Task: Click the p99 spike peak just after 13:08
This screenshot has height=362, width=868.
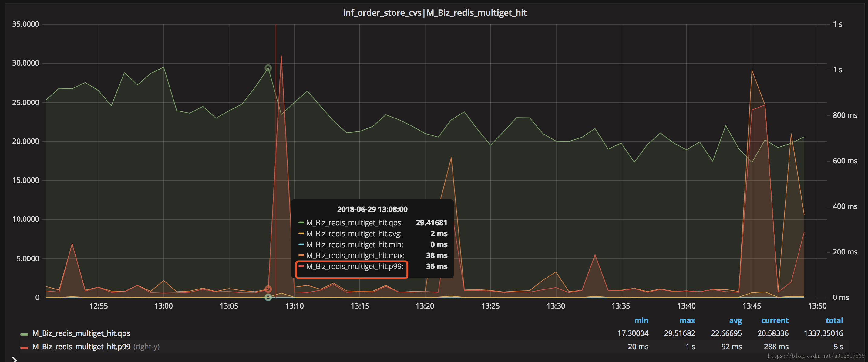Action: [281, 56]
